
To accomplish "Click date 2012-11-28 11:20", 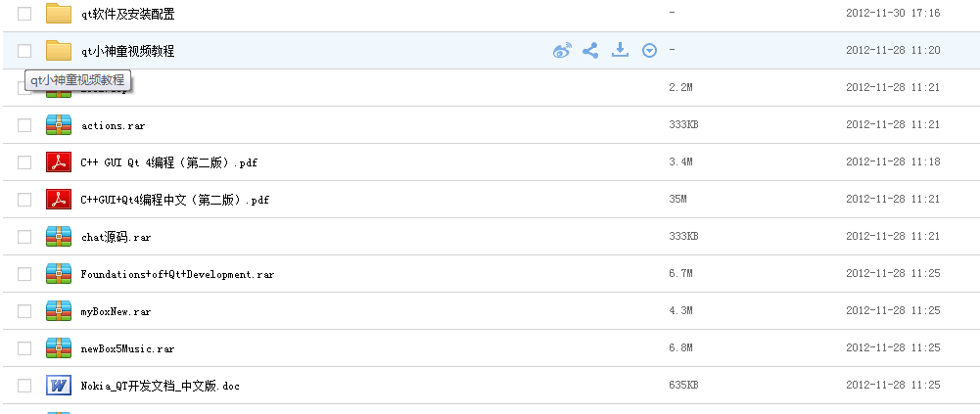I will (x=893, y=50).
